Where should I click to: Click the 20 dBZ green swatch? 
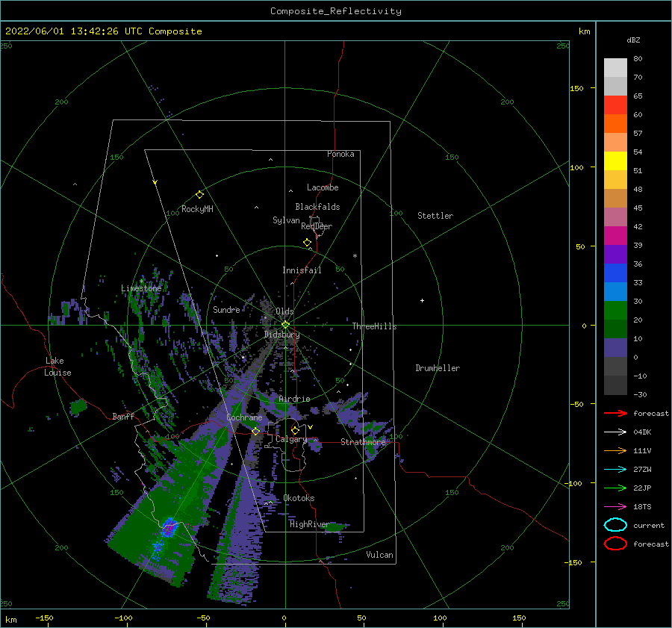[x=615, y=311]
